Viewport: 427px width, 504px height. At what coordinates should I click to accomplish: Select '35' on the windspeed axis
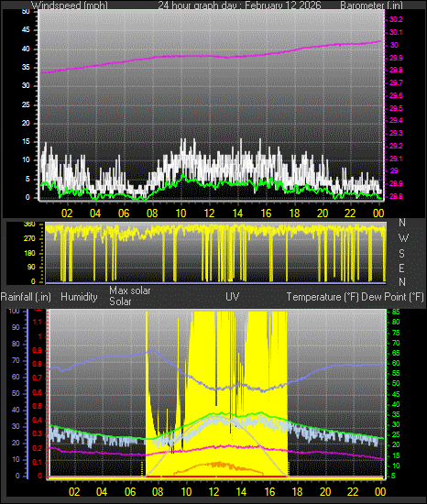[x=26, y=68]
